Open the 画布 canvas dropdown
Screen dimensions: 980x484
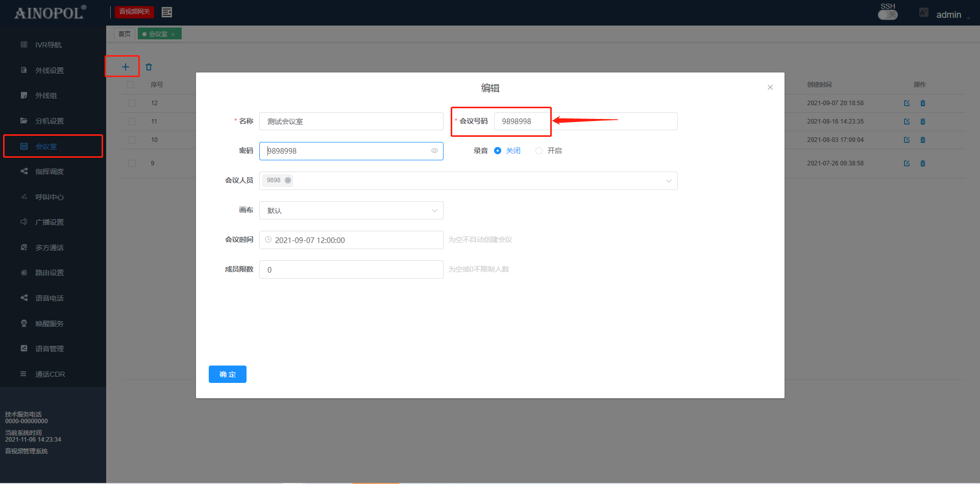click(434, 210)
